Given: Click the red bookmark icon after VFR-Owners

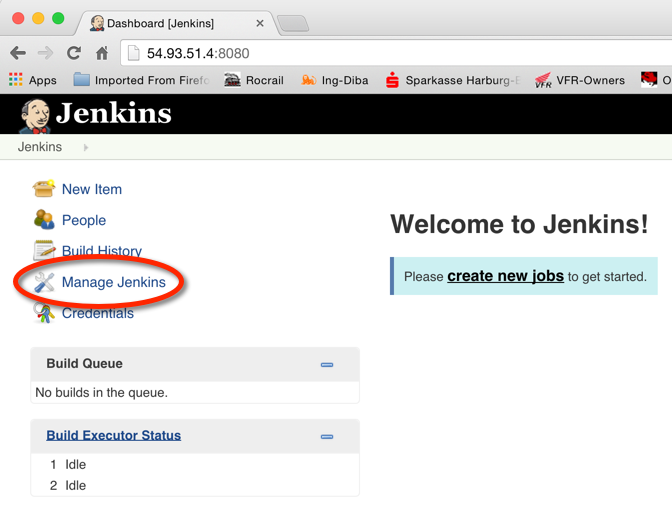Looking at the screenshot, I should pos(649,79).
